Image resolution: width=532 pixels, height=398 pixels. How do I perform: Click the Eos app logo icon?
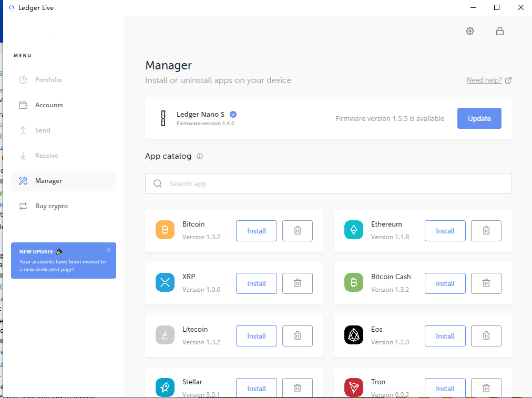354,335
